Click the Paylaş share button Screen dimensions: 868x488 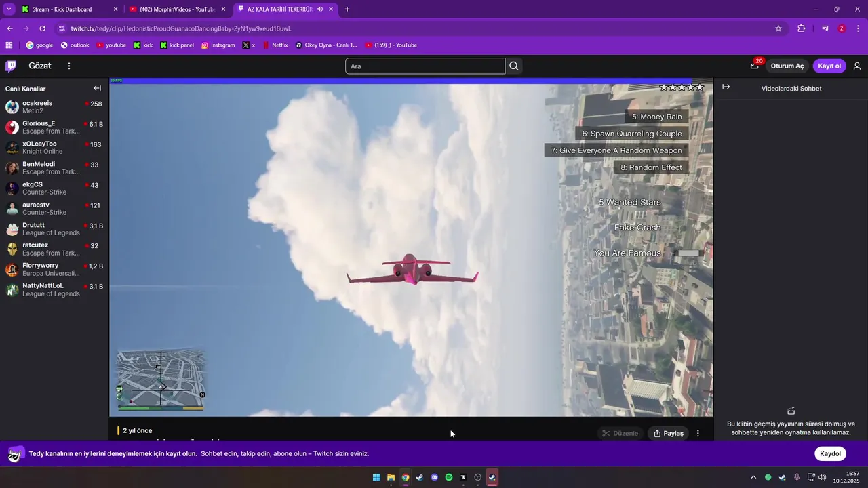coord(669,433)
